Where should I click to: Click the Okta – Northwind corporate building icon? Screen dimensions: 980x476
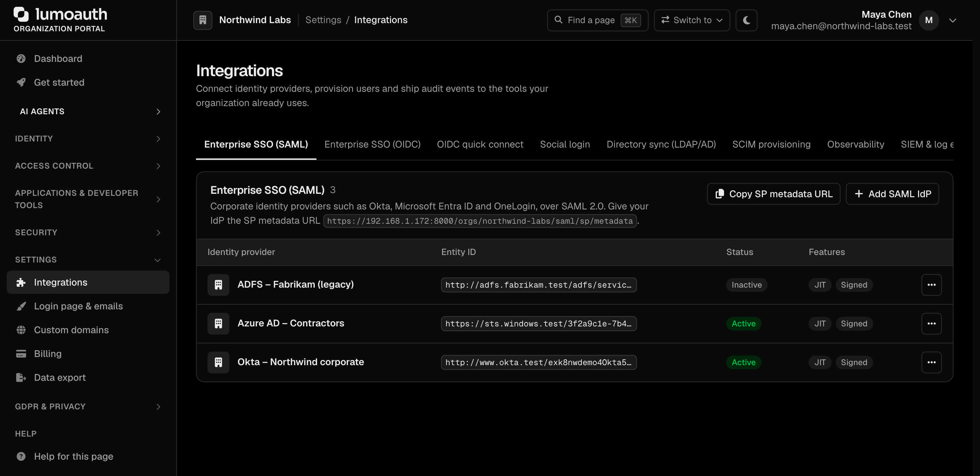click(x=218, y=362)
